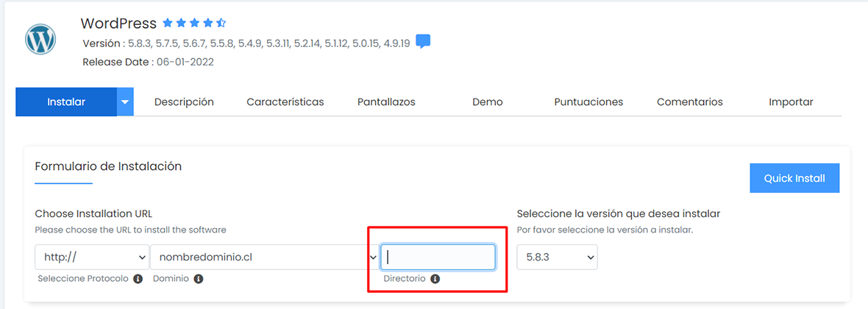Switch to the Descripción tab
Viewport: 868px width, 309px height.
point(184,102)
